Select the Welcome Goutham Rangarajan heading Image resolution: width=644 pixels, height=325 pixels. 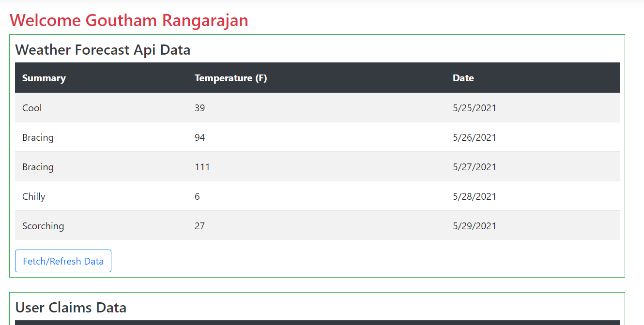[x=129, y=20]
